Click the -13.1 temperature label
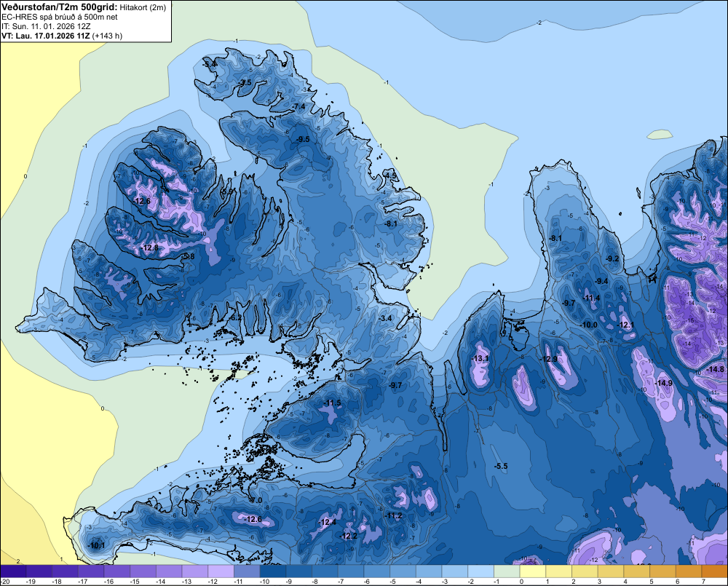This screenshot has width=728, height=586. 480,359
